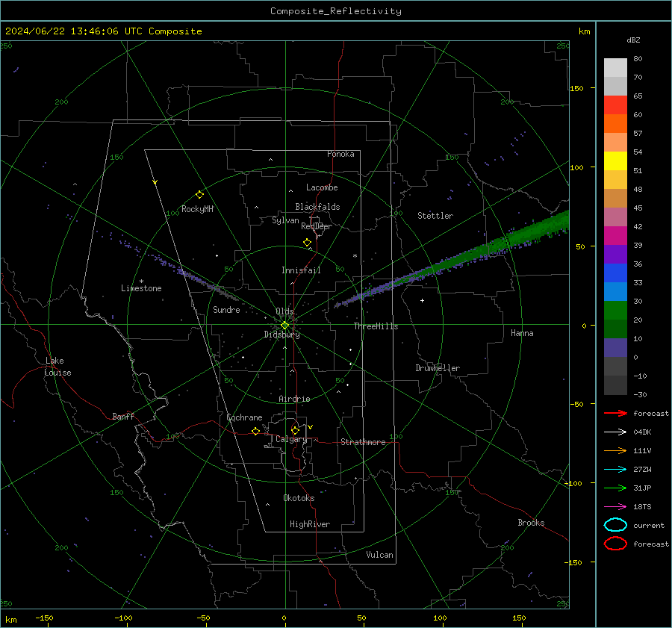This screenshot has width=672, height=628.
Task: Choose the slate purple 10 dBZ swatch
Action: (x=615, y=347)
